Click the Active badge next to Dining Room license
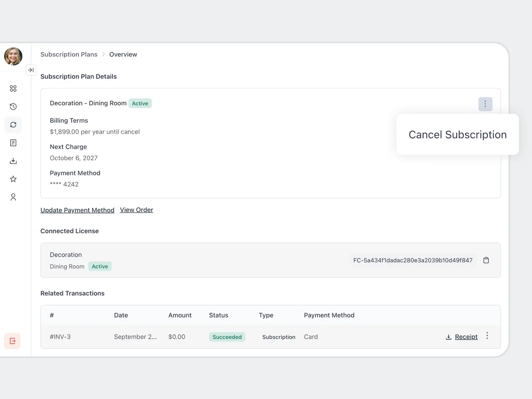The image size is (532, 399). (100, 266)
